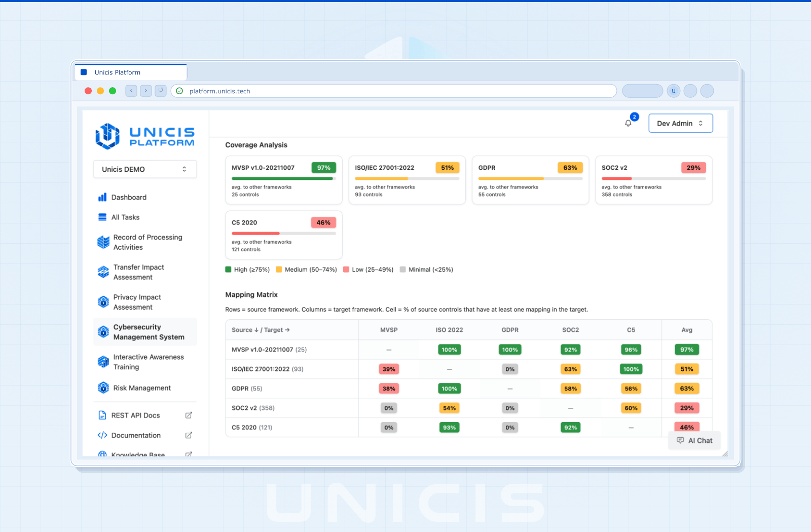Click the AI Chat speech bubble icon

tap(680, 440)
